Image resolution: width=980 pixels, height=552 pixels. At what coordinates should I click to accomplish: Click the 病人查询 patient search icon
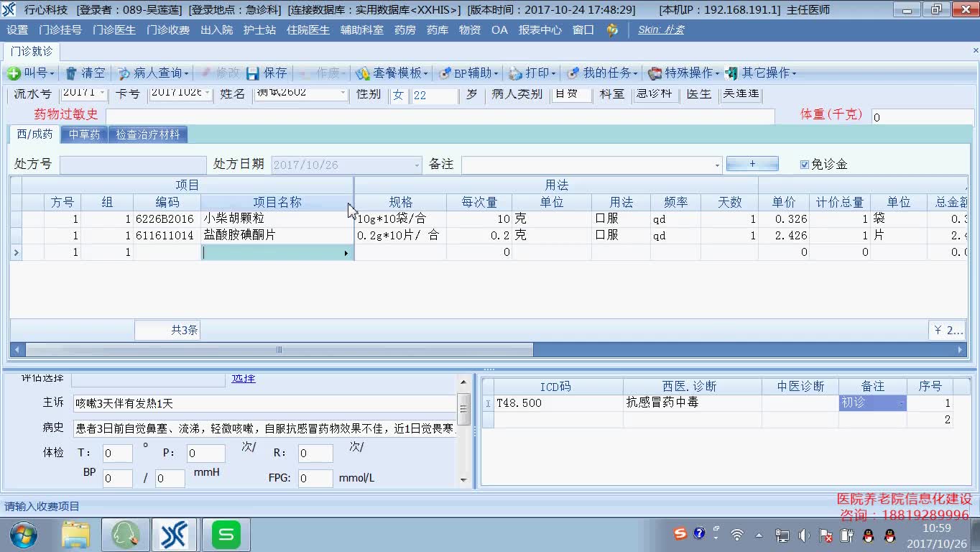pyautogui.click(x=124, y=73)
